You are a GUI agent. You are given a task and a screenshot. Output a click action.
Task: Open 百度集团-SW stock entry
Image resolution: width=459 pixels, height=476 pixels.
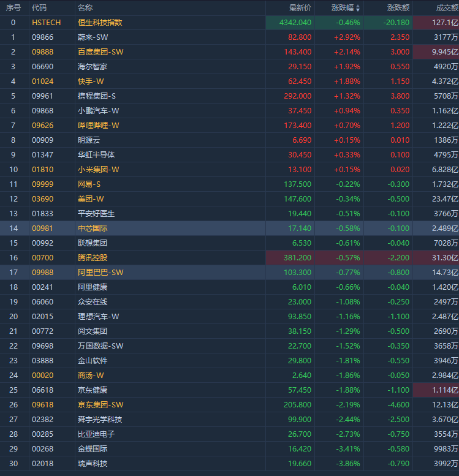click(x=101, y=52)
